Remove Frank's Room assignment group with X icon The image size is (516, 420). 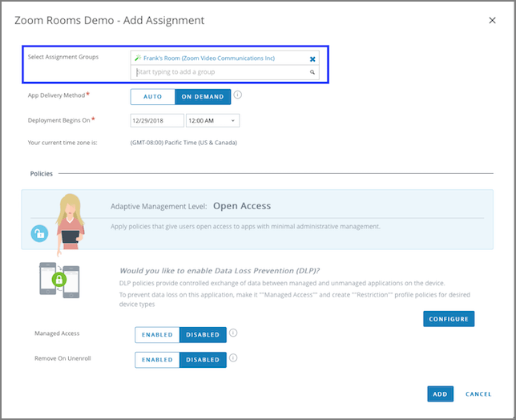tap(312, 59)
